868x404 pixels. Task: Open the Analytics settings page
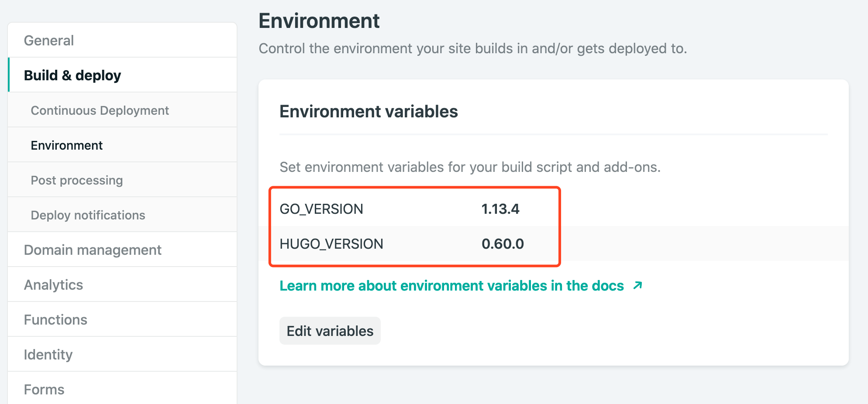pos(53,285)
